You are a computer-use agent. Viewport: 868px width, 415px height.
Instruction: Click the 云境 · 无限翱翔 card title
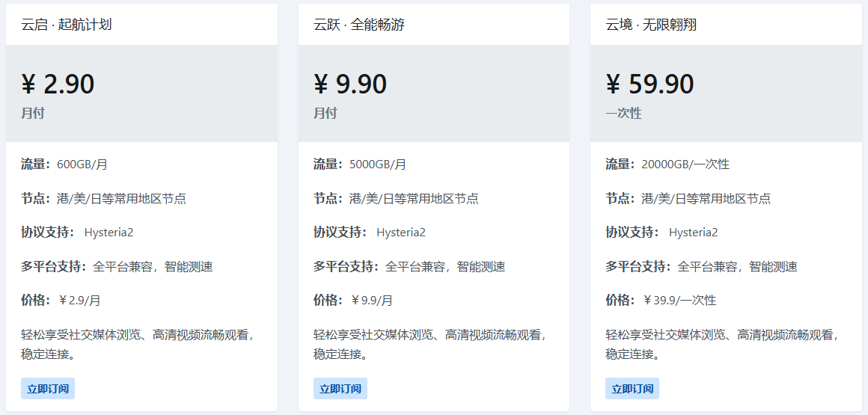[x=651, y=25]
